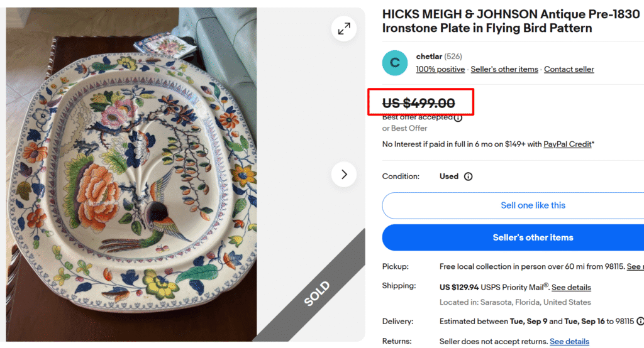Image resolution: width=644 pixels, height=348 pixels.
Task: View the 100% positive feedback link
Action: [x=440, y=69]
